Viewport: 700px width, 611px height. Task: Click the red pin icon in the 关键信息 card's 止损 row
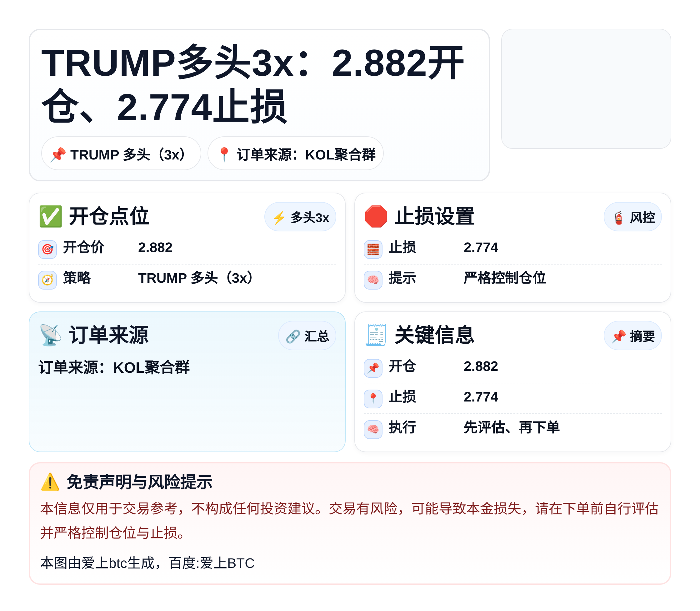(373, 399)
